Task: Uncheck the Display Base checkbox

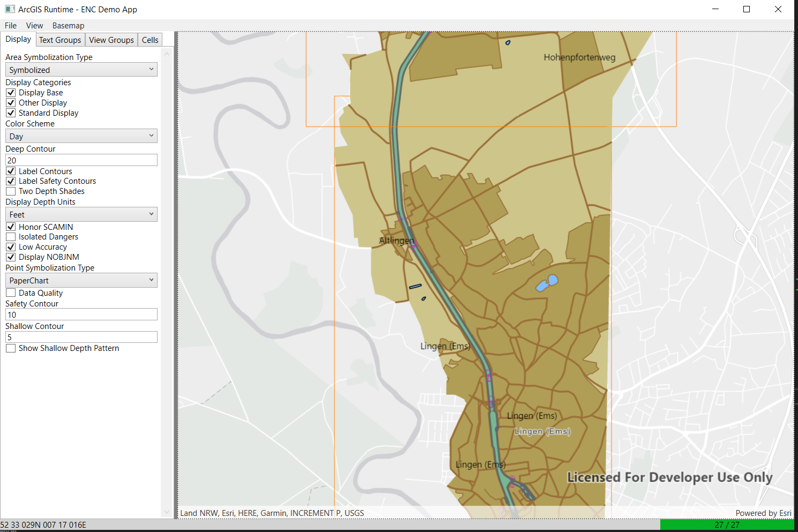Action: 11,93
